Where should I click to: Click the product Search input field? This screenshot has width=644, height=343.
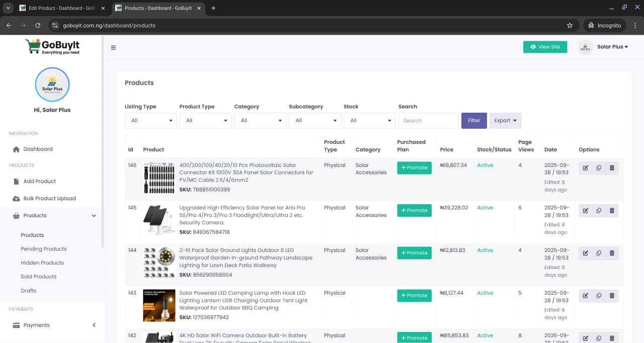428,121
